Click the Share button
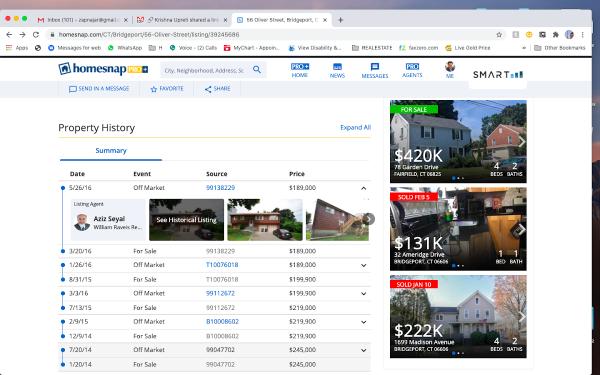Viewport: 600px width, 375px height. (217, 89)
